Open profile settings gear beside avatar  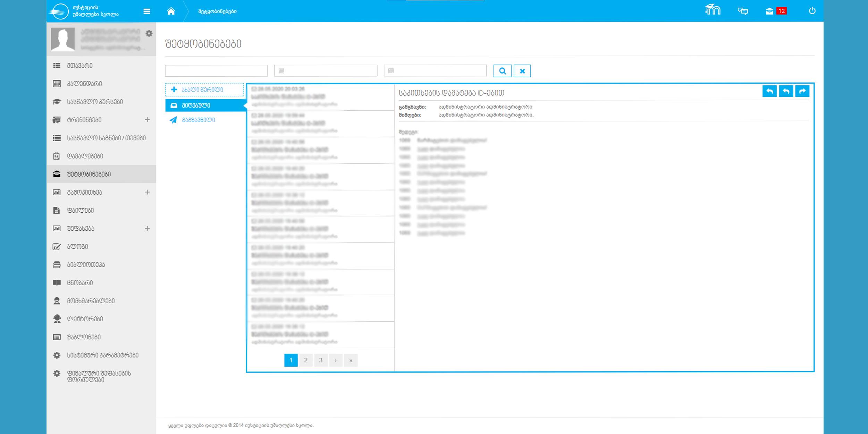pyautogui.click(x=149, y=33)
